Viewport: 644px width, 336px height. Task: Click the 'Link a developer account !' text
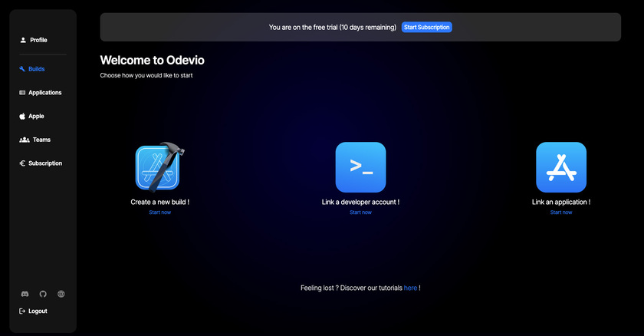coord(360,202)
